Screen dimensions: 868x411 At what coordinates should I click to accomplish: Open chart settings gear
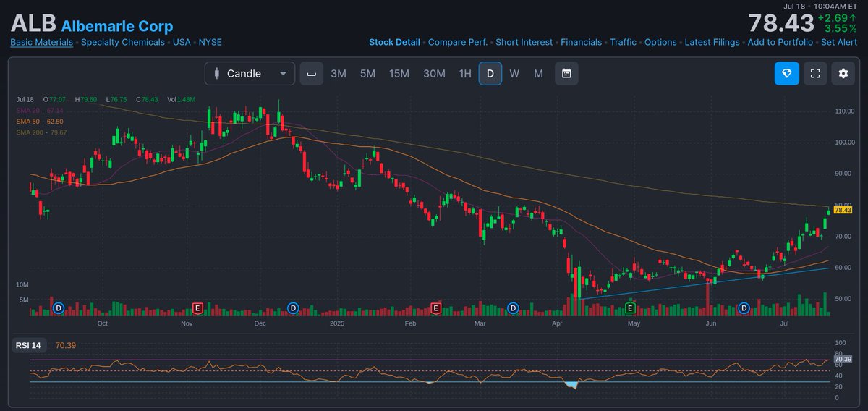[843, 73]
